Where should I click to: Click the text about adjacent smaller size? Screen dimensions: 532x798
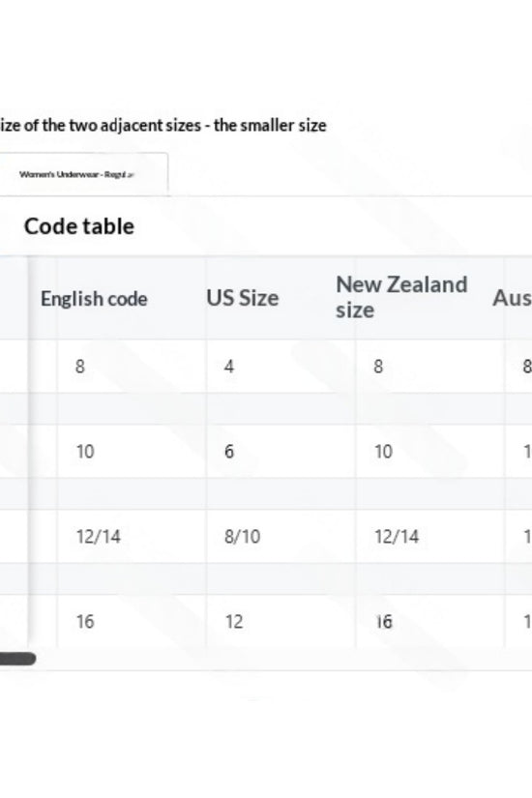[x=163, y=125]
